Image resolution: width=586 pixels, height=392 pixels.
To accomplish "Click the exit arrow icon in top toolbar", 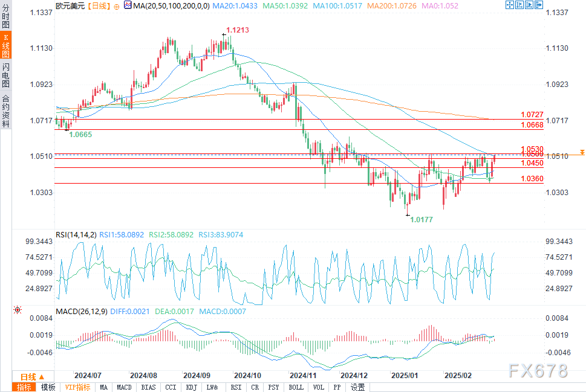I will (539, 5).
